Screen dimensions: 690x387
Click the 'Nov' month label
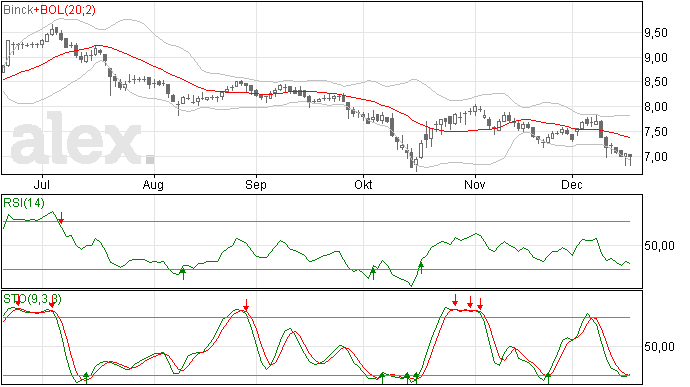point(475,184)
